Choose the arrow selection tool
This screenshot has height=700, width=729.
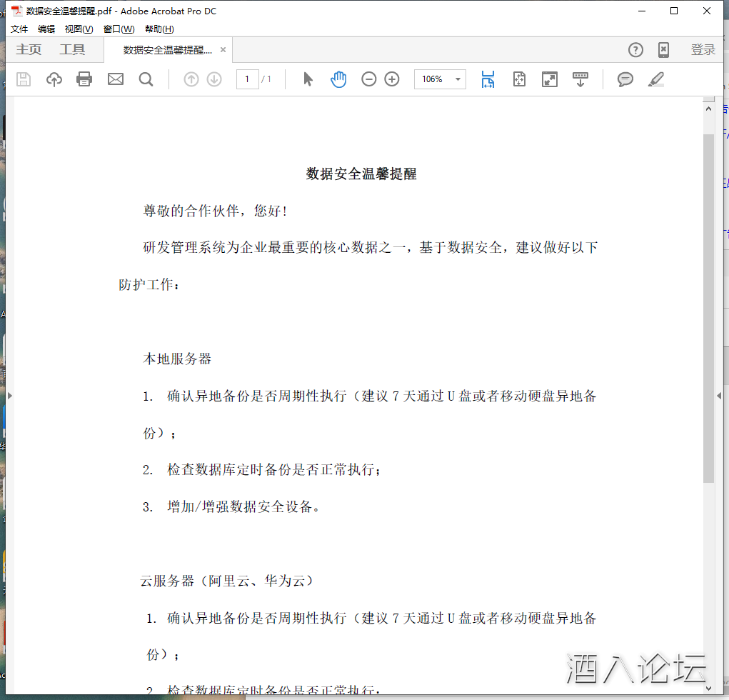pos(308,79)
